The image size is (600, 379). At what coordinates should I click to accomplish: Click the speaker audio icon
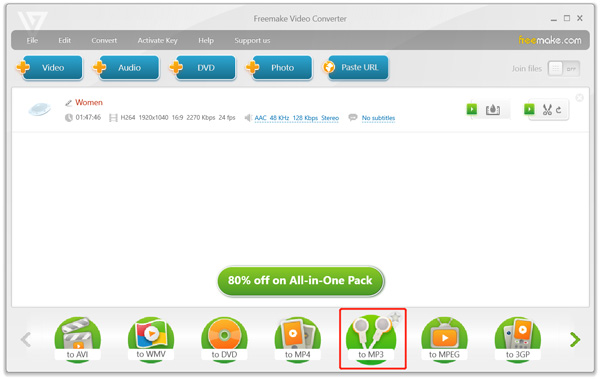[248, 118]
